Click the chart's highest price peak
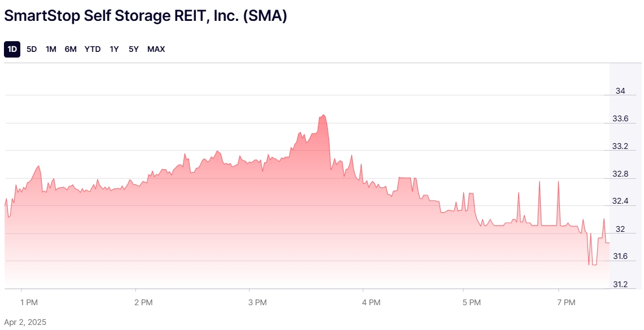The width and height of the screenshot is (644, 330). [323, 115]
